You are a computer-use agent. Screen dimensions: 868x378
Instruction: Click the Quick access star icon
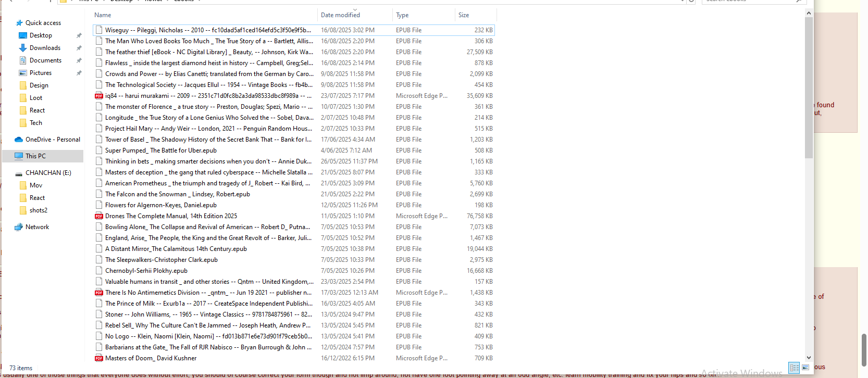coord(19,23)
